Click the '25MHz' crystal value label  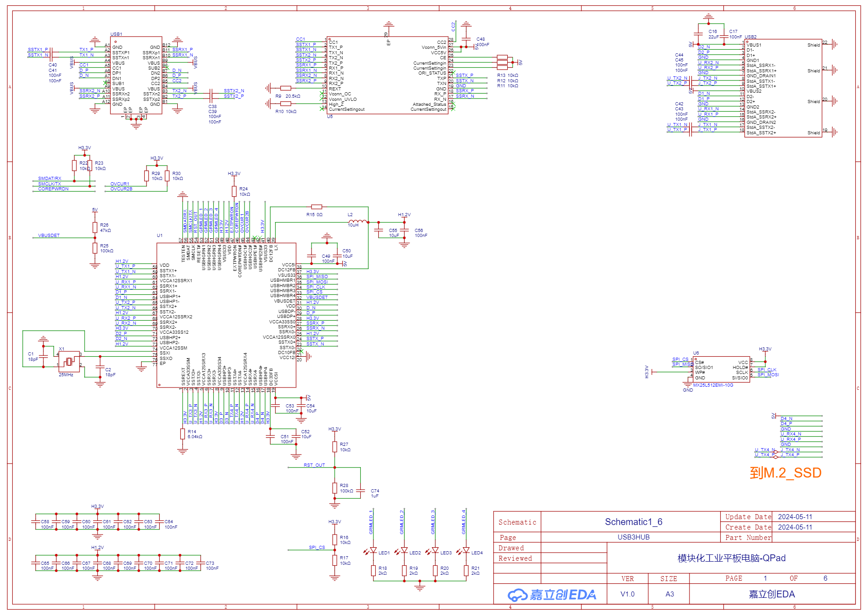tap(66, 375)
